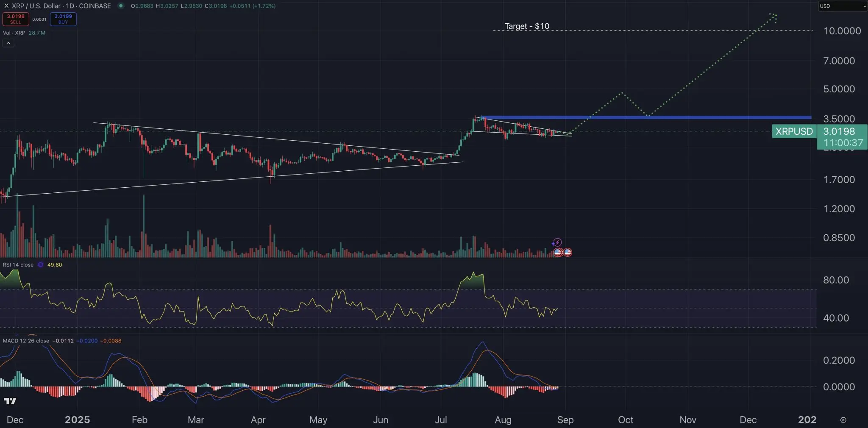
Task: Open the single US flag event icon
Action: point(568,252)
